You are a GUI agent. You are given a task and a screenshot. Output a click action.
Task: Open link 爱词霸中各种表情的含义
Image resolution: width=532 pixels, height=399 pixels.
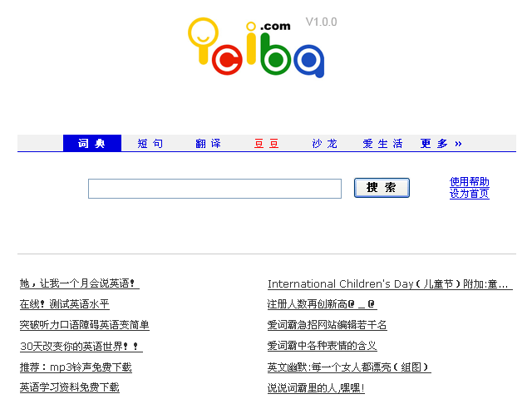(x=322, y=346)
